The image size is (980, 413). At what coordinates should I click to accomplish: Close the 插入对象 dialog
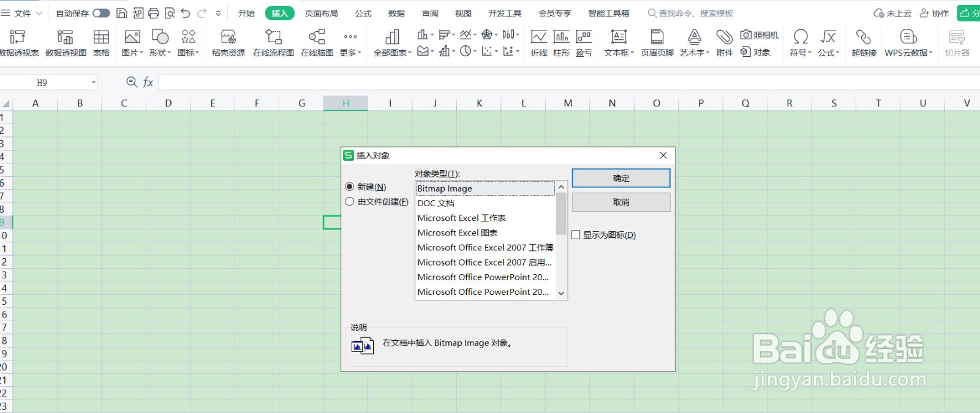[x=663, y=155]
